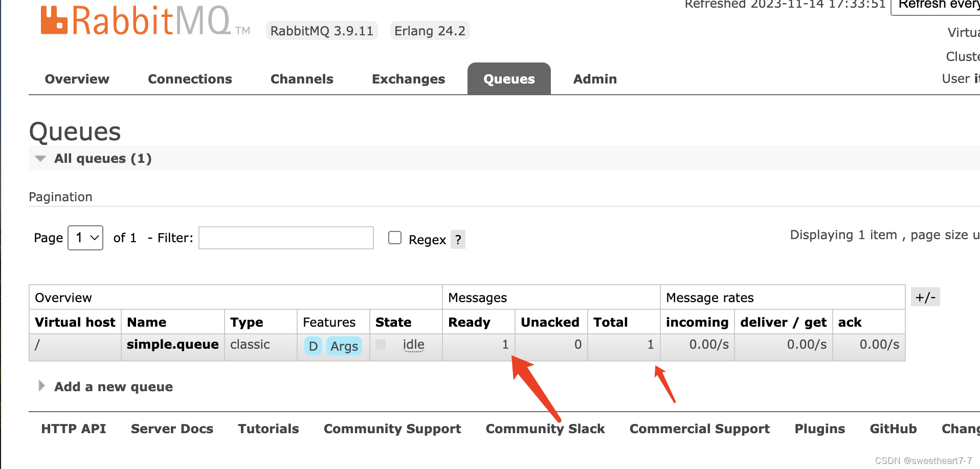
Task: Click the D durable feature badge
Action: click(313, 346)
